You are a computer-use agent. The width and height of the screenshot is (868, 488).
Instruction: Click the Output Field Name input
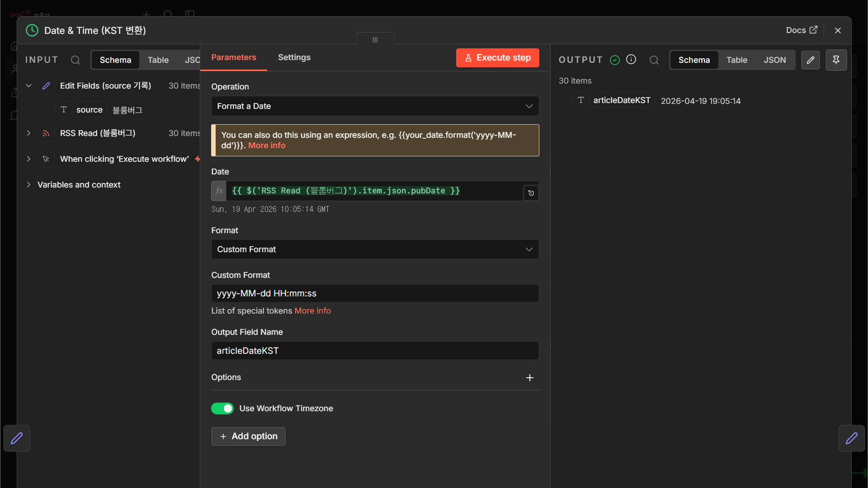375,351
